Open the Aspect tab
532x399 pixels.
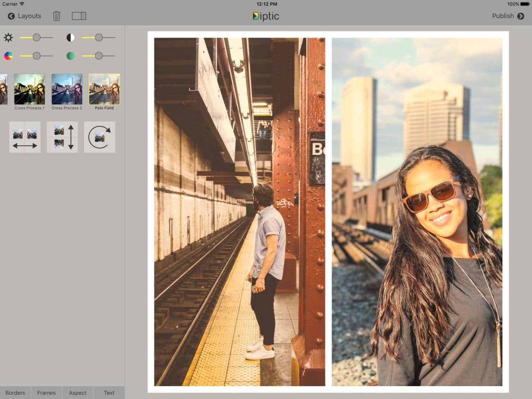pos(78,393)
